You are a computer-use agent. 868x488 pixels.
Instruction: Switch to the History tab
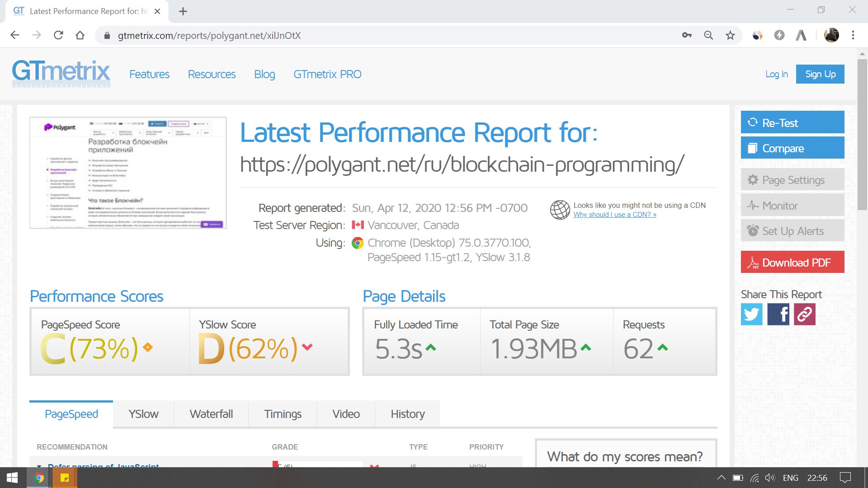click(x=407, y=414)
